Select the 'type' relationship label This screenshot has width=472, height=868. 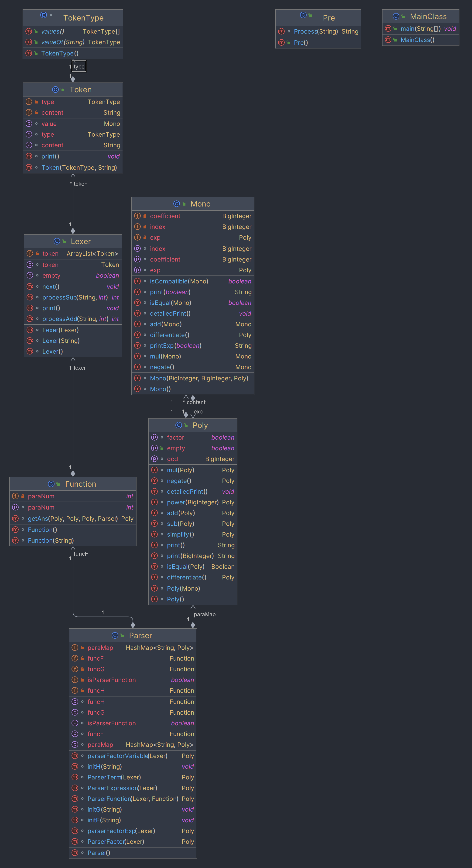(x=79, y=66)
